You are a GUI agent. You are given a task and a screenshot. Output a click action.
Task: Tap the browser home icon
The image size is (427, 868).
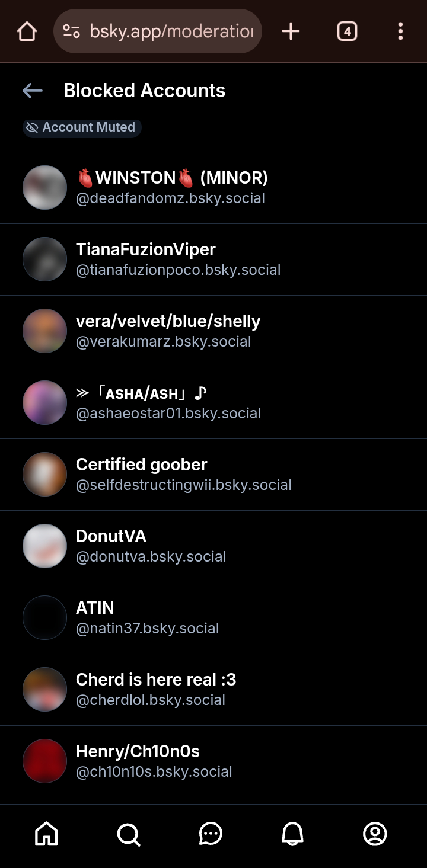point(27,31)
